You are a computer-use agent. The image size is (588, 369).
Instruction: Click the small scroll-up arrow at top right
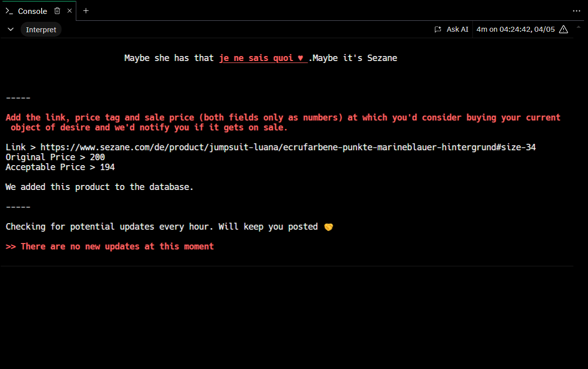pyautogui.click(x=578, y=26)
